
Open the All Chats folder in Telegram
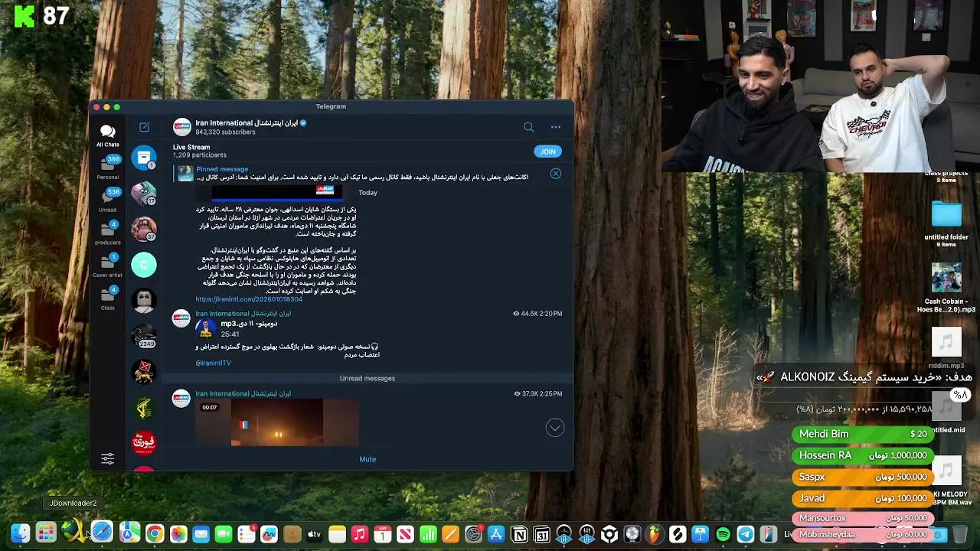[x=107, y=135]
